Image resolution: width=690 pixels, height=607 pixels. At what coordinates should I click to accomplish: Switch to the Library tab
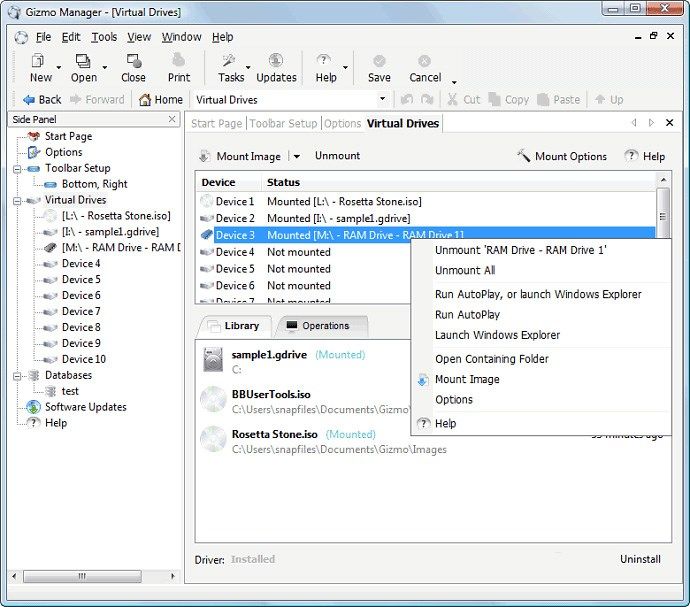pos(235,326)
